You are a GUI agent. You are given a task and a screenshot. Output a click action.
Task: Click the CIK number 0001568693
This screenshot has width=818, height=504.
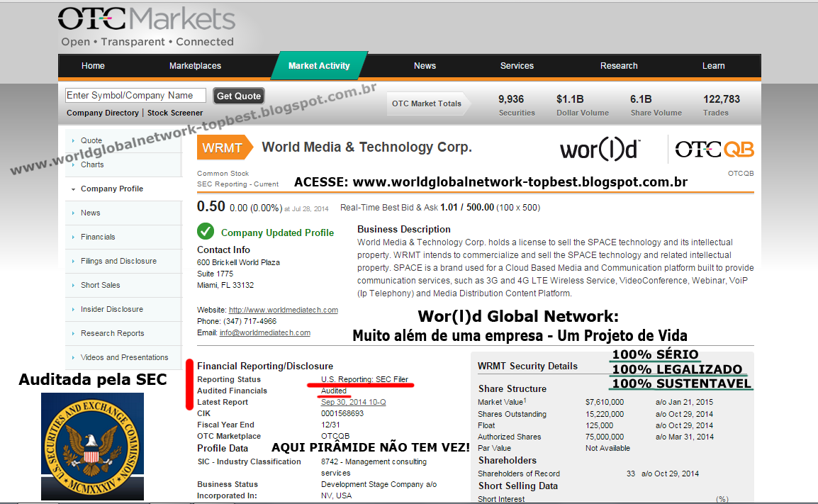[x=342, y=413]
